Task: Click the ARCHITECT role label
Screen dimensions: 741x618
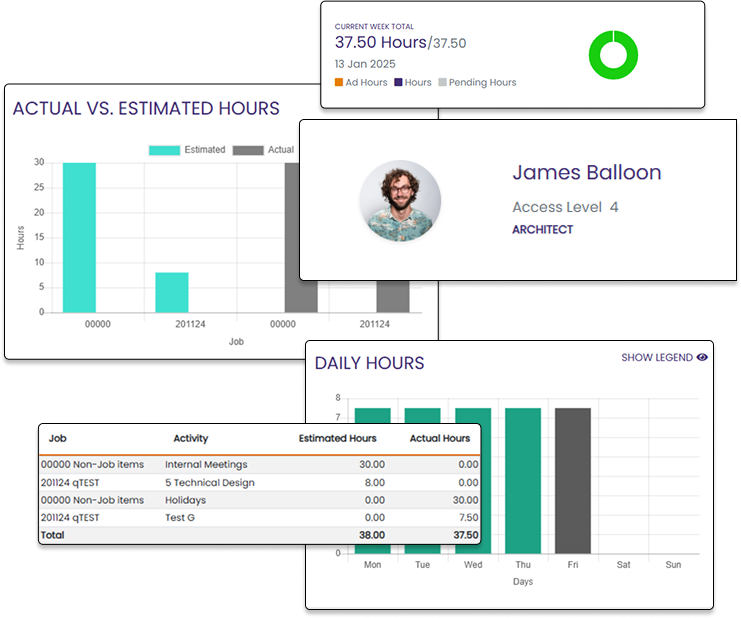Action: tap(542, 229)
